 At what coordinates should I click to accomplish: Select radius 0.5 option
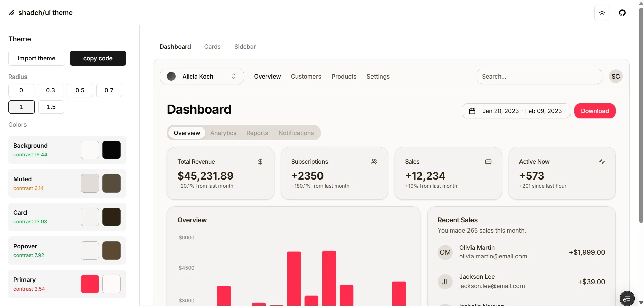(80, 90)
